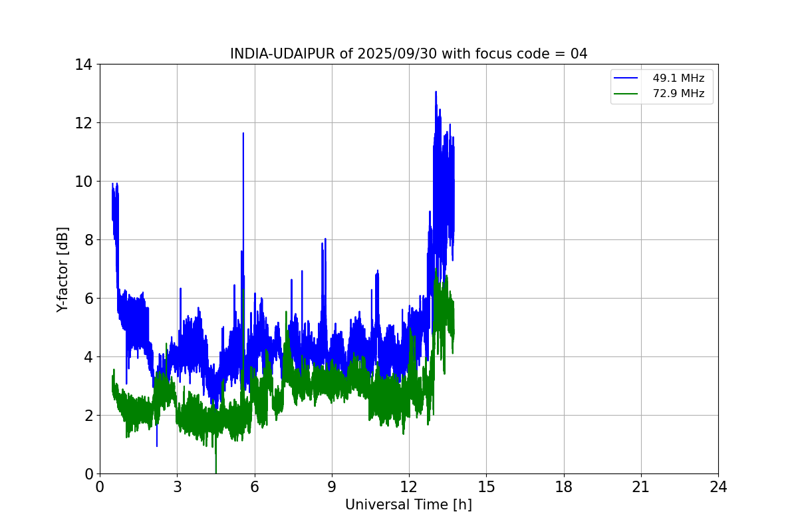Select the 72.9 MHz legend label
Image resolution: width=798 pixels, height=532 pixels.
point(678,94)
